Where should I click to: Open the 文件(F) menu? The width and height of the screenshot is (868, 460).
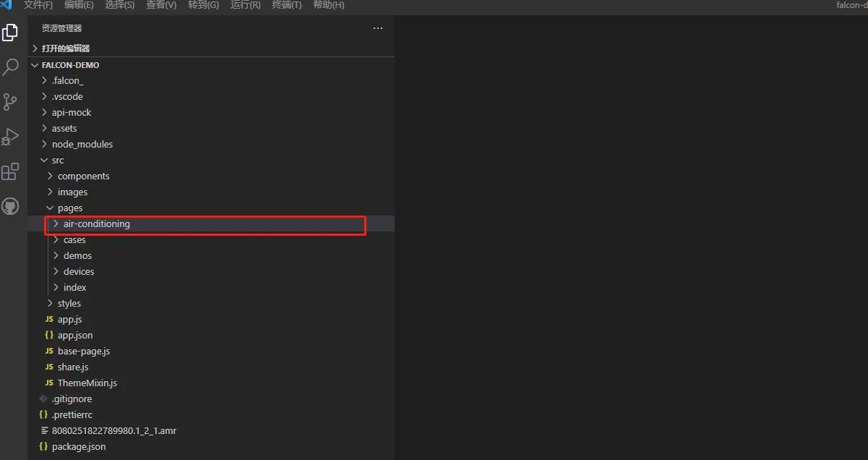38,5
